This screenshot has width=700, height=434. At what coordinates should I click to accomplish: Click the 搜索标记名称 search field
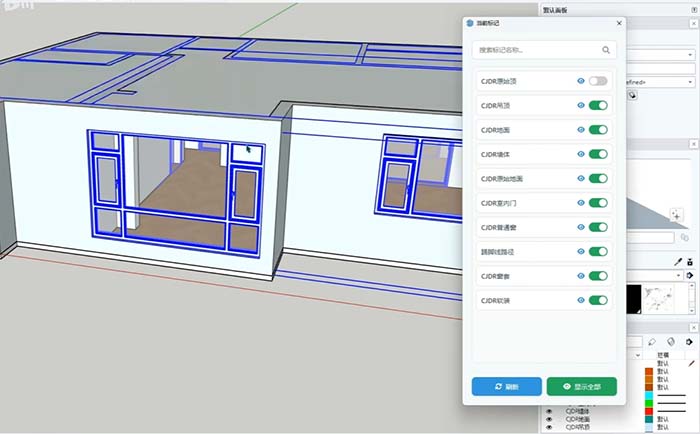535,49
